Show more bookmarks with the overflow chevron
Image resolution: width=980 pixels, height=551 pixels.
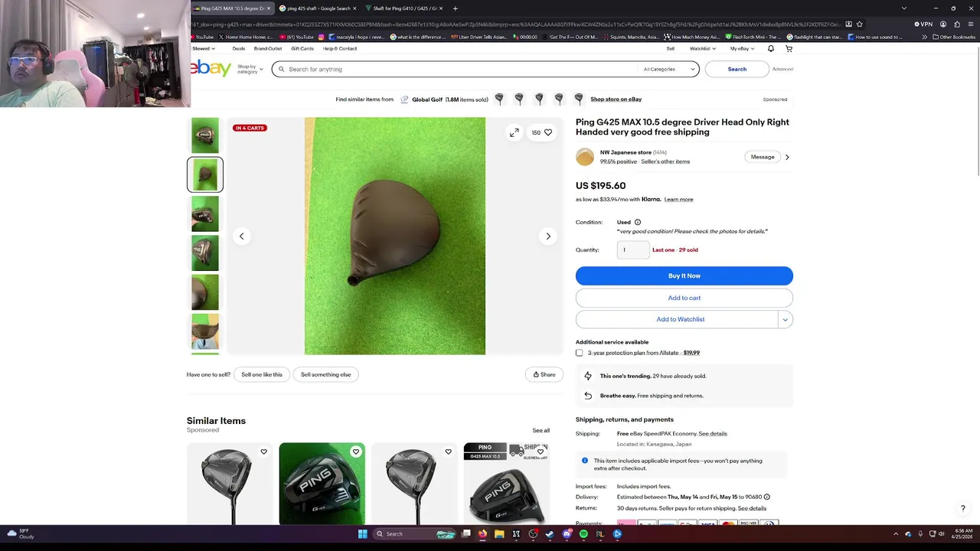point(924,37)
